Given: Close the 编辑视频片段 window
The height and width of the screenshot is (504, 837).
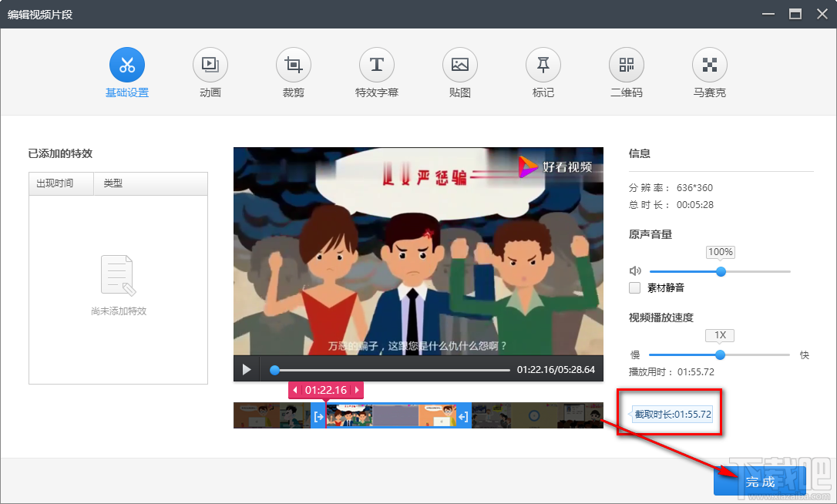Looking at the screenshot, I should tap(822, 14).
